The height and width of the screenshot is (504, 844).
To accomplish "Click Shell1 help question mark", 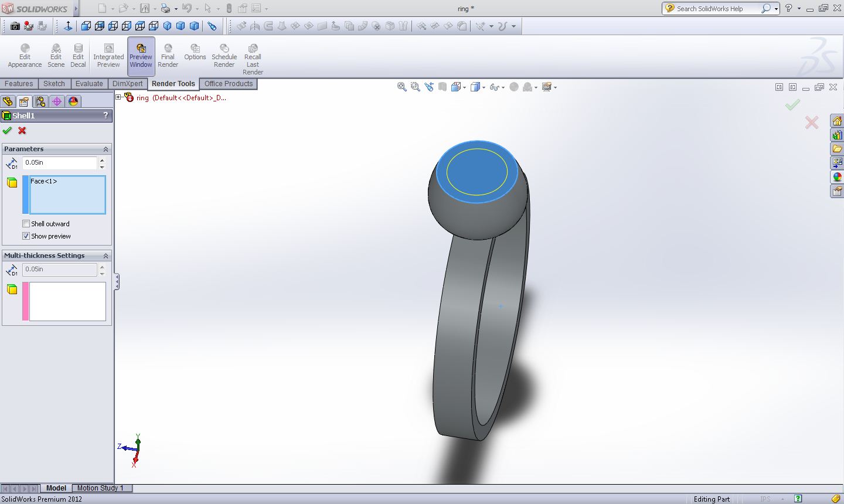I will [x=105, y=115].
